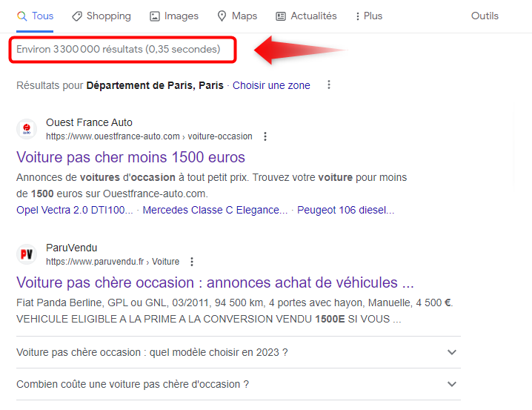The image size is (532, 410).
Task: Click the Environ 3 300 000 résultats text
Action: pos(119,49)
